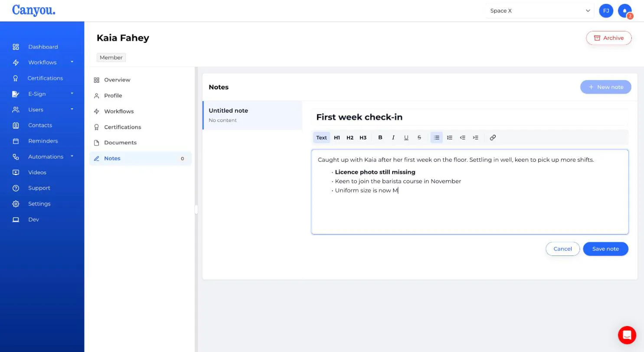This screenshot has width=644, height=352.
Task: Toggle bold formatting in the note toolbar
Action: coord(380,137)
